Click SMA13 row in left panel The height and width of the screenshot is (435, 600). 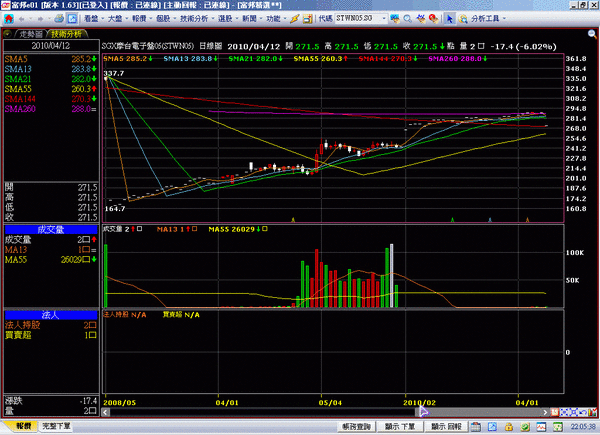coord(51,69)
